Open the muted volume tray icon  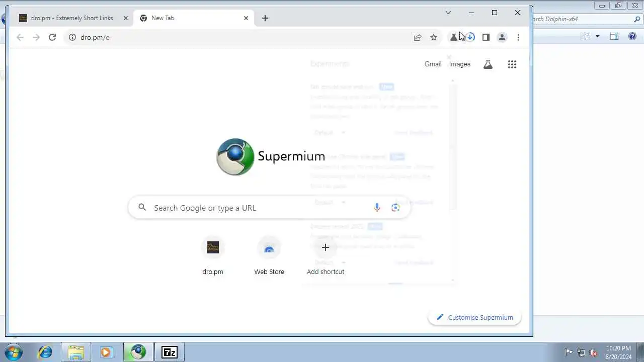pos(593,352)
